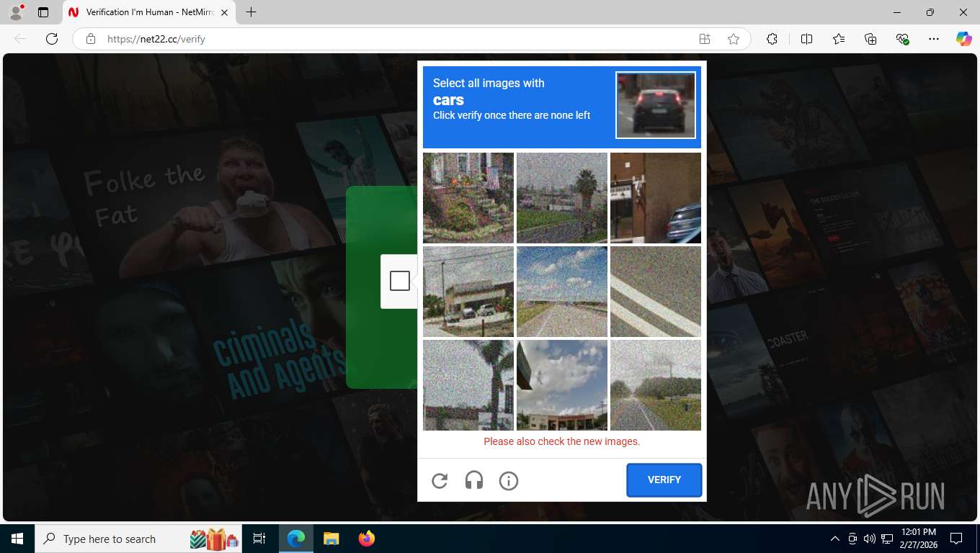Open the Favorites list icon
The image size is (980, 553).
839,39
